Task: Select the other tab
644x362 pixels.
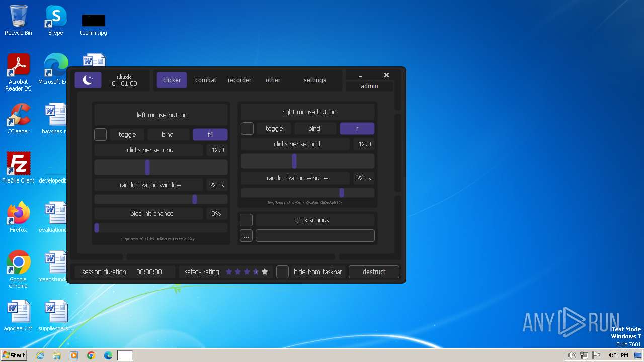Action: click(x=273, y=80)
